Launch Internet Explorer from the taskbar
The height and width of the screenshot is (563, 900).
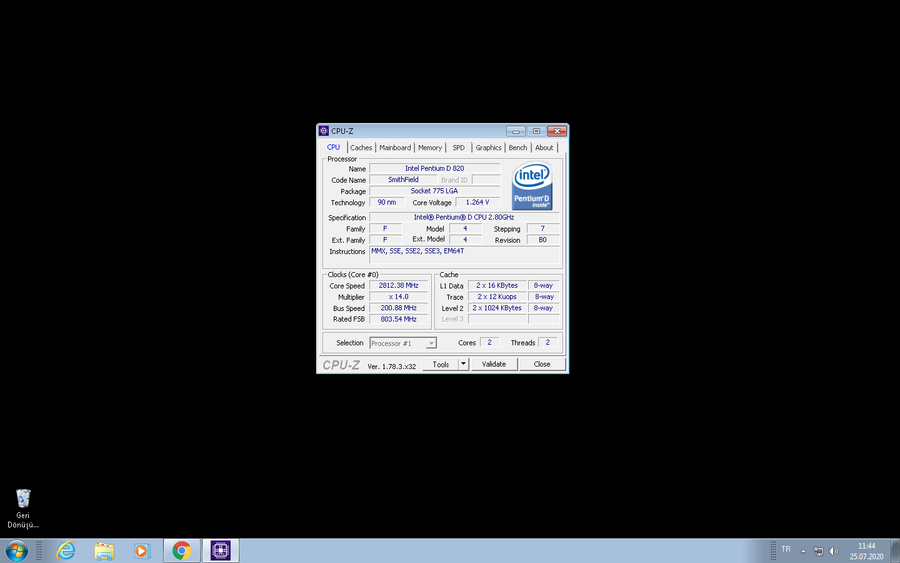click(66, 551)
